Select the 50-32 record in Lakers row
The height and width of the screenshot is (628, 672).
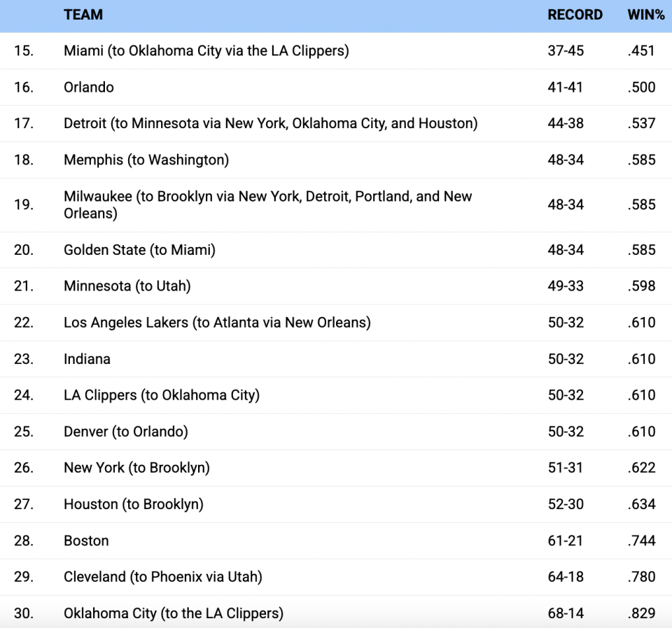click(566, 322)
